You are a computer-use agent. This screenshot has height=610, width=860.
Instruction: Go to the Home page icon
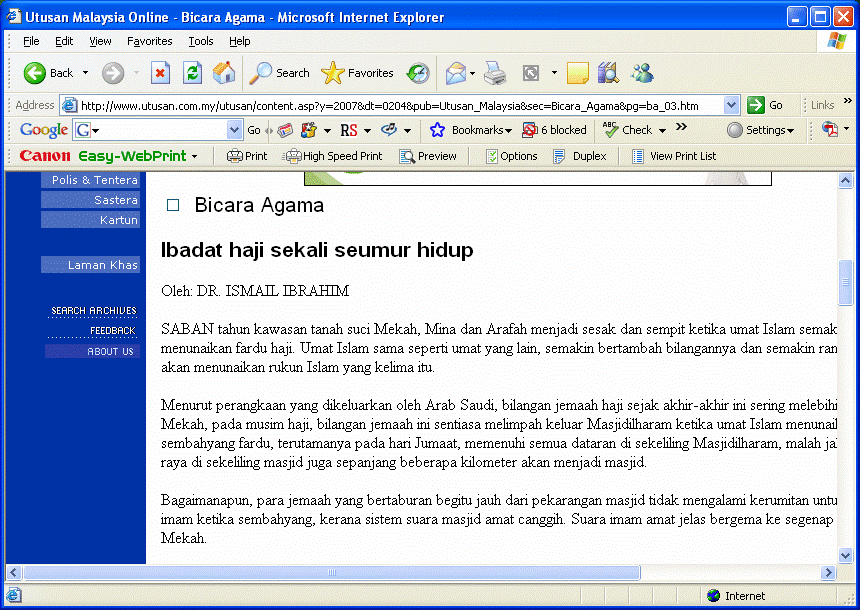[224, 73]
